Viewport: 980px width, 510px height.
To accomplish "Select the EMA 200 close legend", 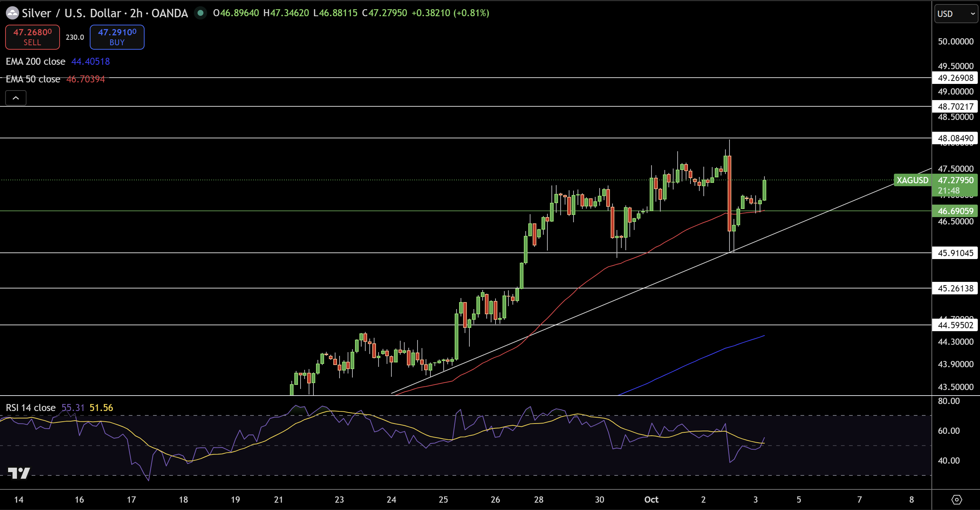I will tap(35, 62).
